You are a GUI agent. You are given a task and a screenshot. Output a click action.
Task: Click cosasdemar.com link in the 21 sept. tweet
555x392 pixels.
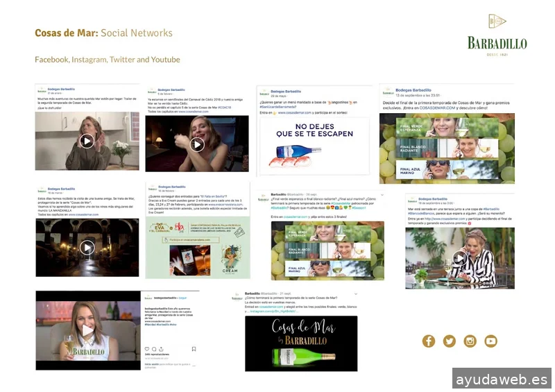(271, 307)
